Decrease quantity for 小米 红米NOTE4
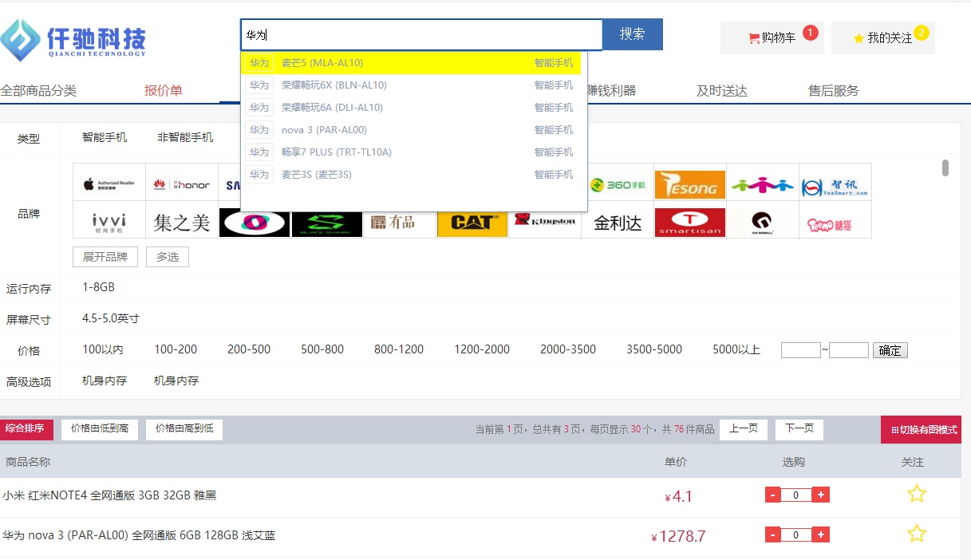Image resolution: width=971 pixels, height=560 pixels. coord(772,495)
